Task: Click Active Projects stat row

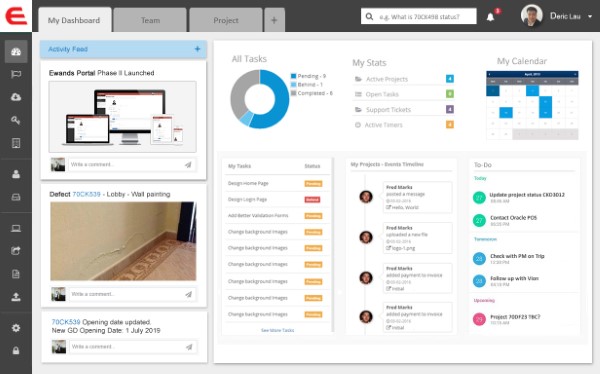Action: (403, 79)
